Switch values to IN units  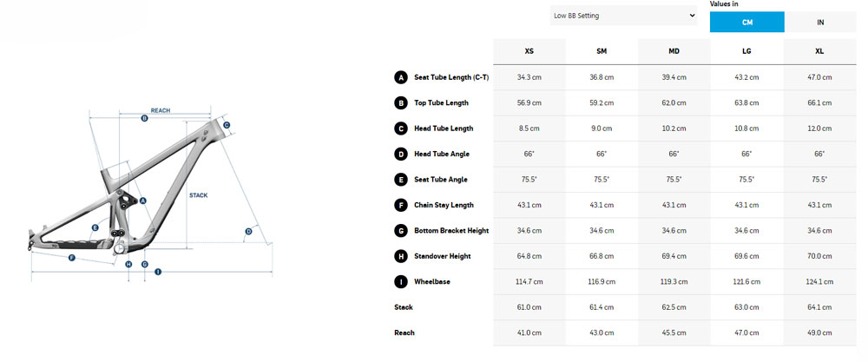(820, 22)
